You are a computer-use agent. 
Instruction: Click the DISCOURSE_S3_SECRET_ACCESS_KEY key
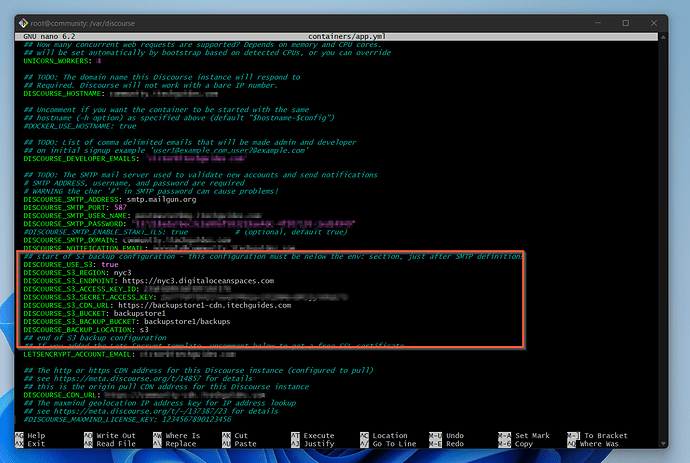point(90,297)
